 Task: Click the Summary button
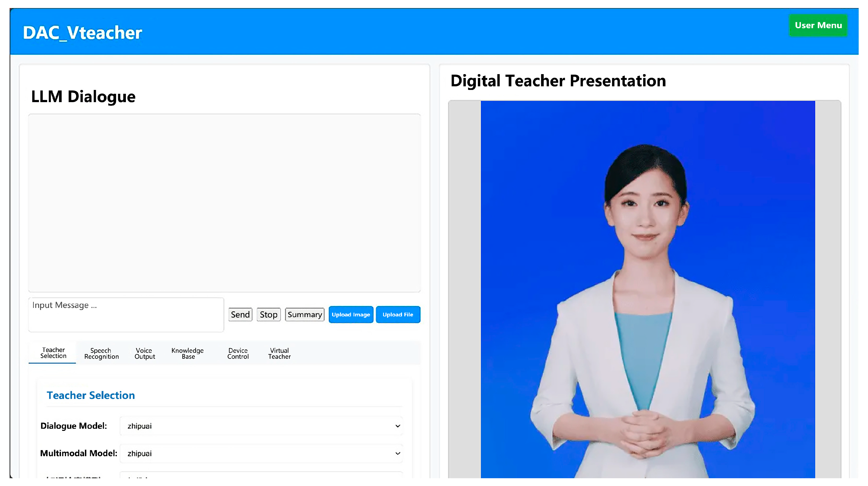304,314
